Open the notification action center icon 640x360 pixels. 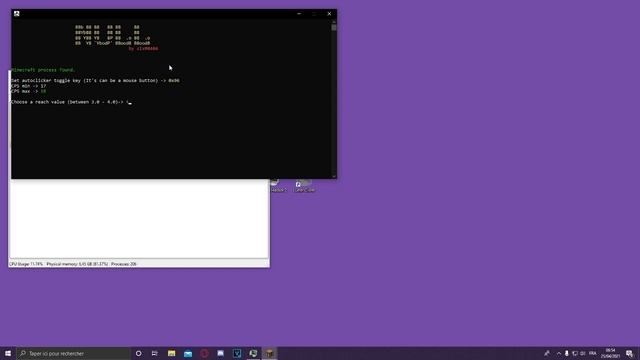629,353
